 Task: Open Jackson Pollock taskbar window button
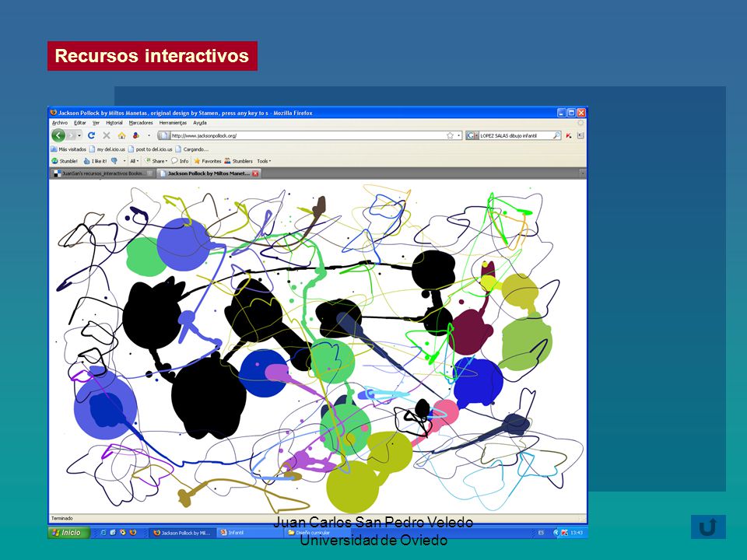tap(182, 533)
